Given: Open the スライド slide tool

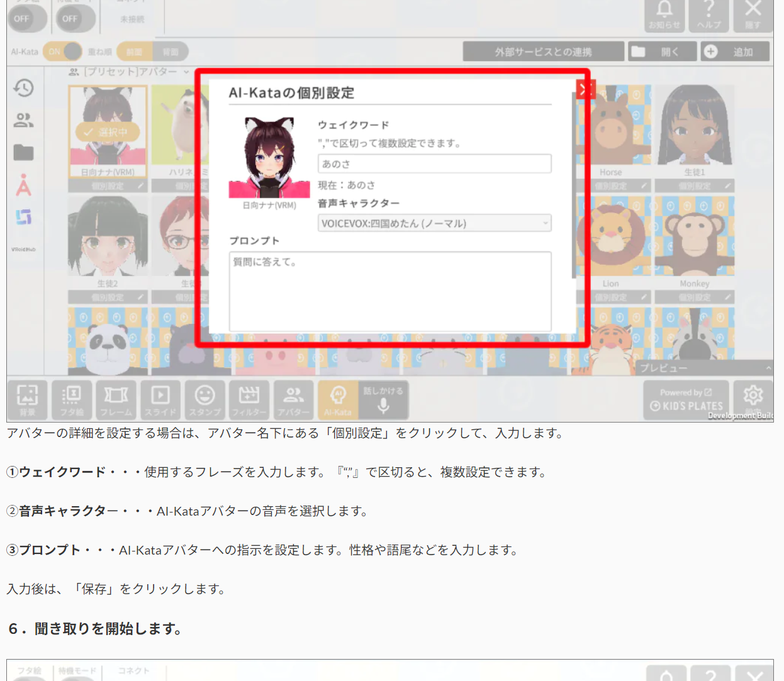Looking at the screenshot, I should coord(160,400).
